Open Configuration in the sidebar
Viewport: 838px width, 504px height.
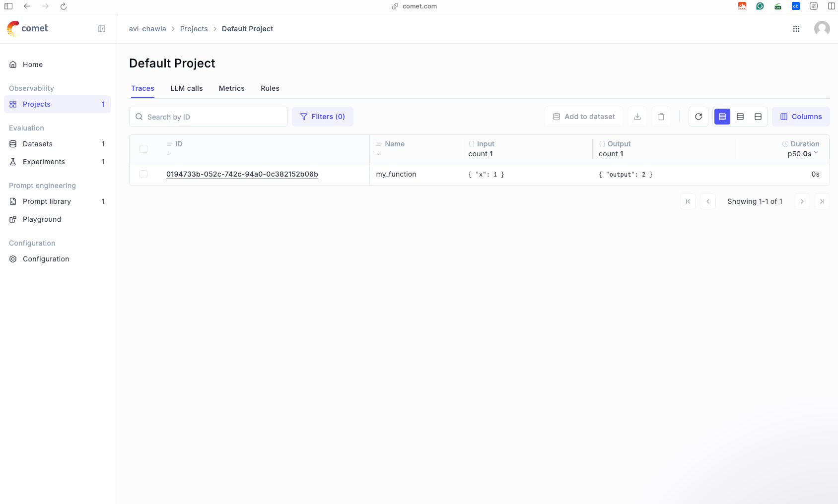[57, 259]
